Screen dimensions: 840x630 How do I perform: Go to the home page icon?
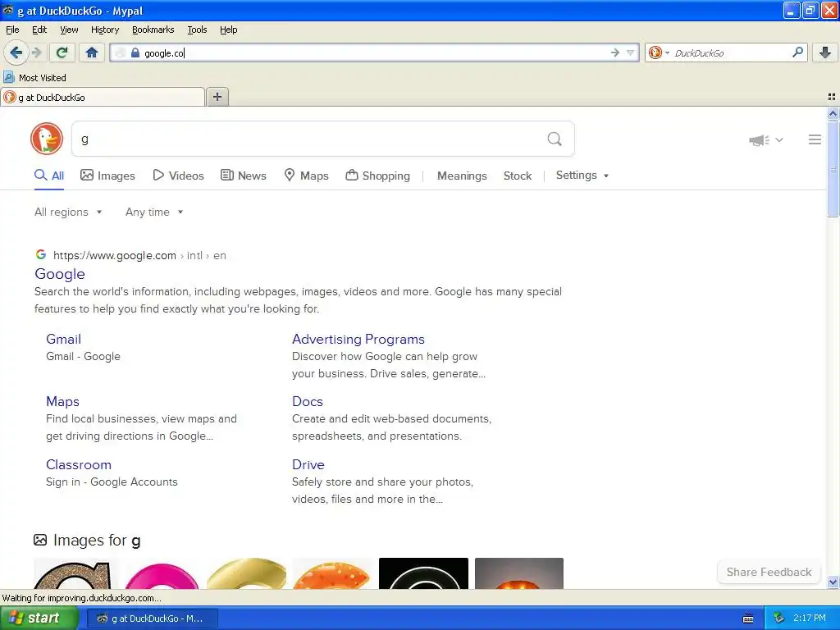[92, 52]
